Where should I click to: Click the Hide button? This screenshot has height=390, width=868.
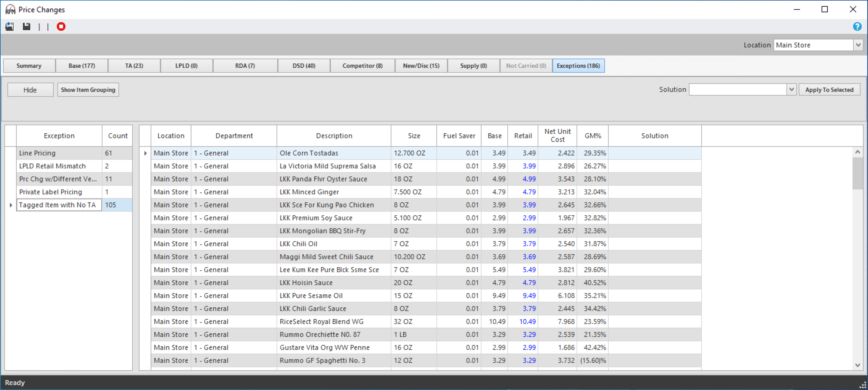click(30, 90)
